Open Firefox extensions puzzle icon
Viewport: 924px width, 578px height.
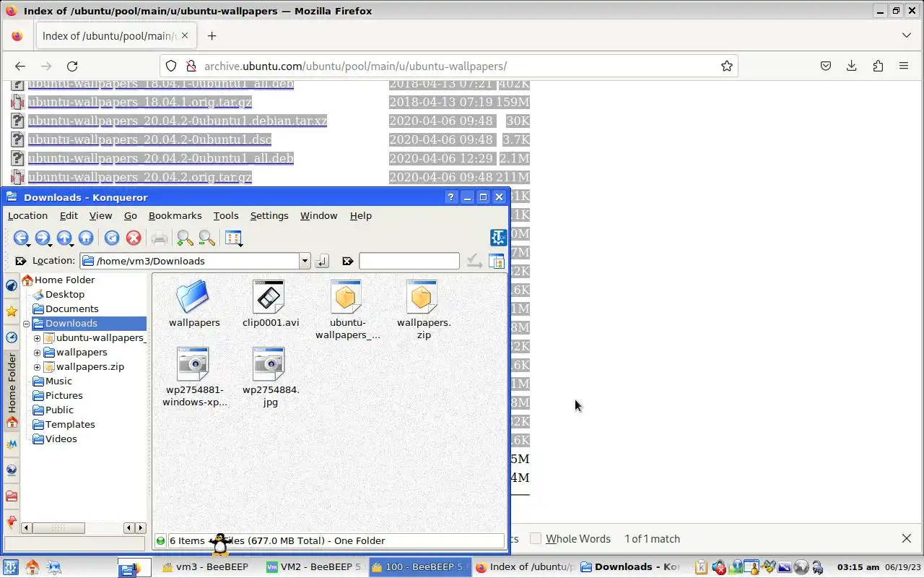pos(878,66)
